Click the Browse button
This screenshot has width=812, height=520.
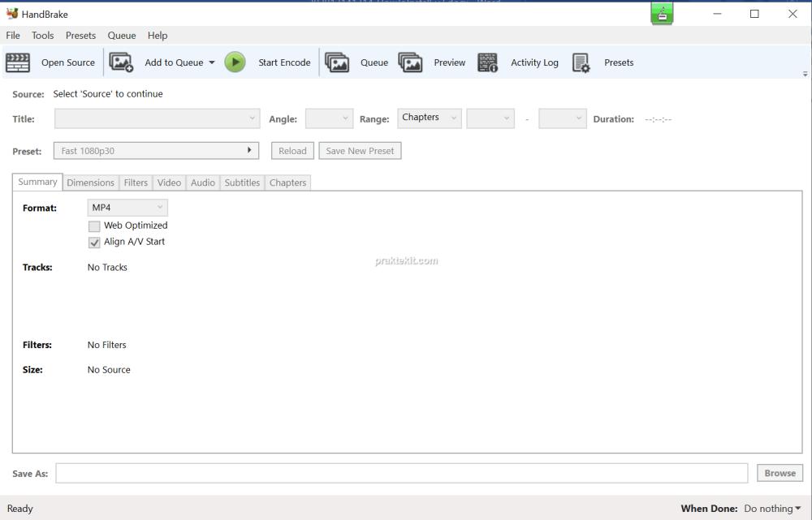pos(780,473)
